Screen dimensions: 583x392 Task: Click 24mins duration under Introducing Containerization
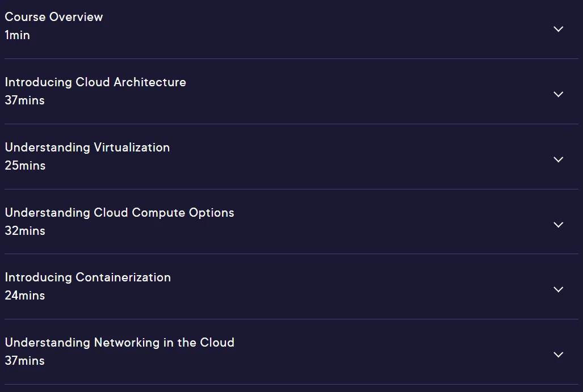click(24, 296)
